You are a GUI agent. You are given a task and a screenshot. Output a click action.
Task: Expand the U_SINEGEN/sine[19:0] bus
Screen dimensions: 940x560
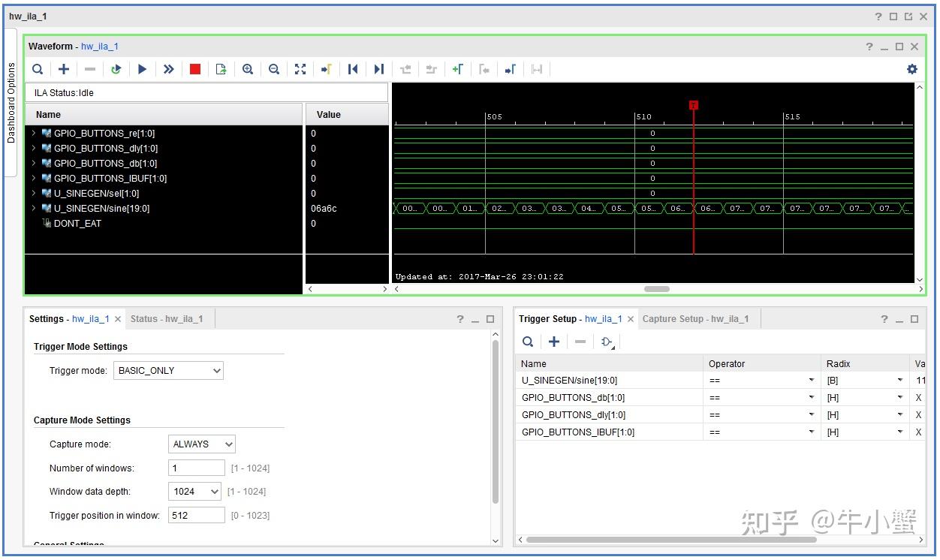click(33, 209)
